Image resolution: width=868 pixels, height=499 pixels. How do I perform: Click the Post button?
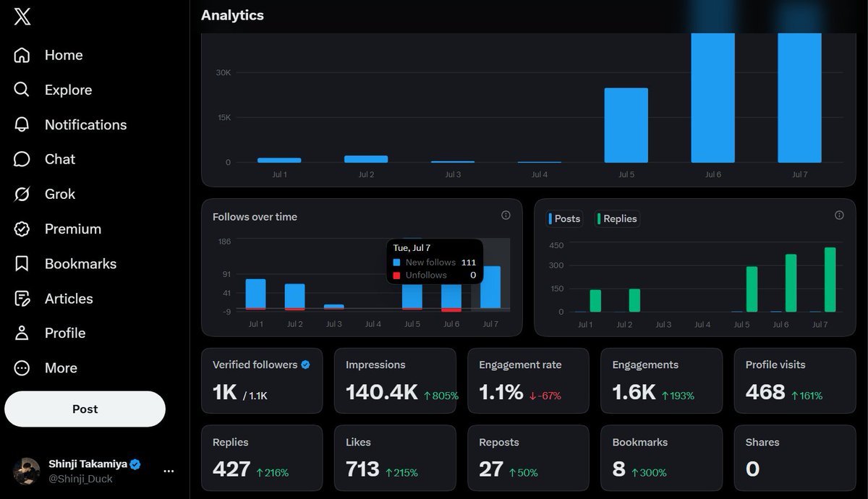85,409
